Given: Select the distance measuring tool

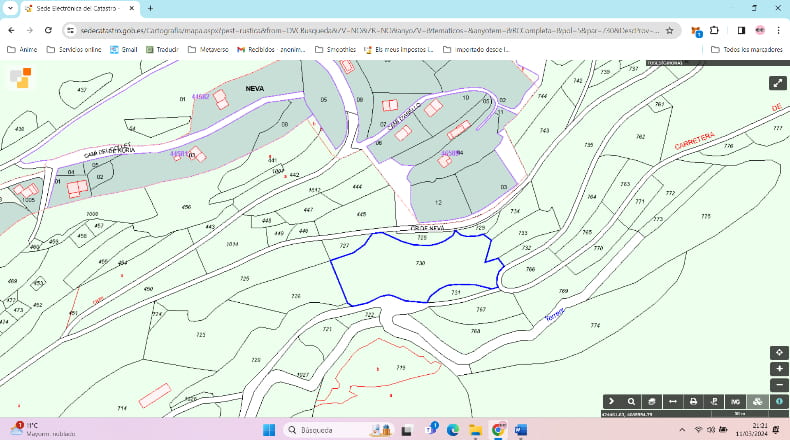Looking at the screenshot, I should (673, 402).
